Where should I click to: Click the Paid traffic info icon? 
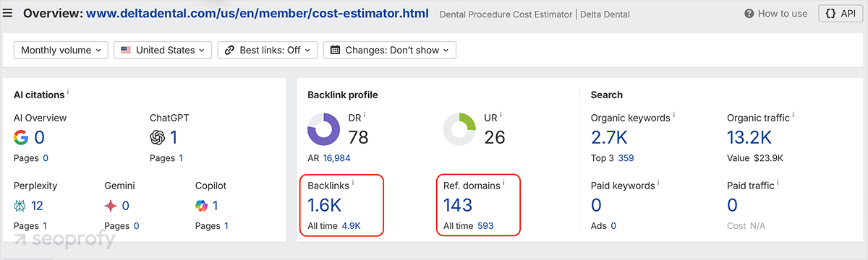(779, 183)
